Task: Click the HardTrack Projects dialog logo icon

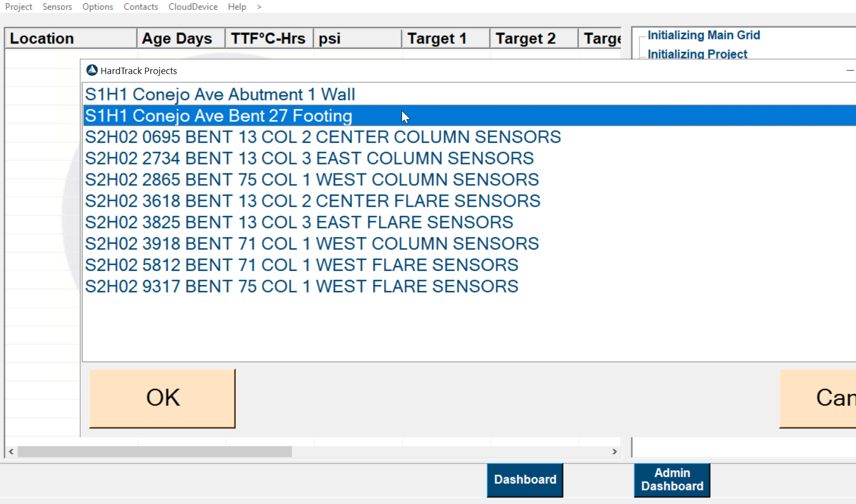Action: [x=92, y=70]
